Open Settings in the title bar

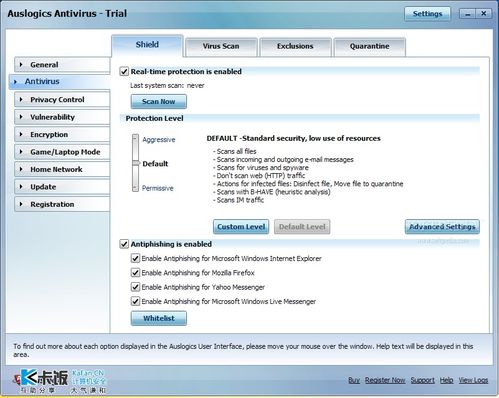coord(427,14)
